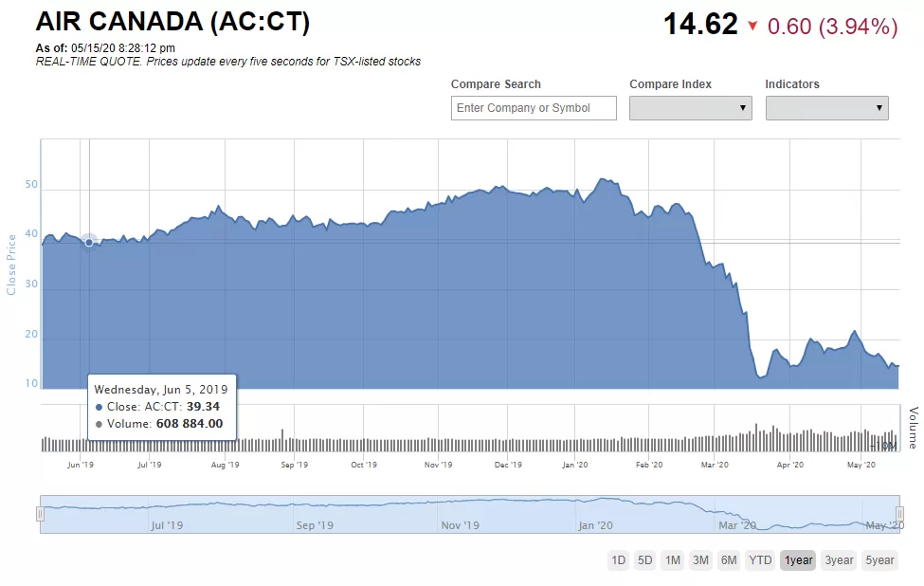Image resolution: width=924 pixels, height=586 pixels.
Task: Switch chart to 3M range
Action: click(x=700, y=560)
